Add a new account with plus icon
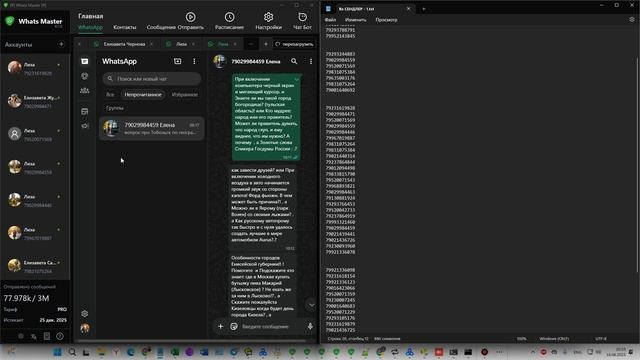This screenshot has height=360, width=640. click(61, 44)
